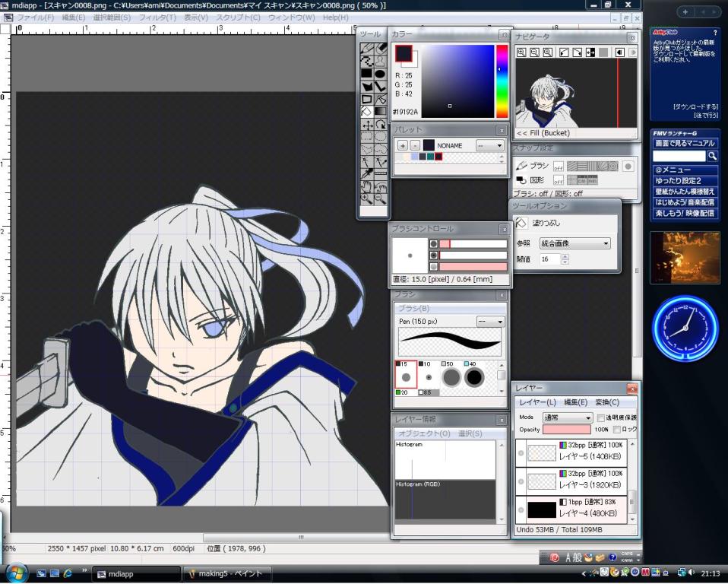Select the elliptical marquee selection tool
The height and width of the screenshot is (584, 728).
pos(381,137)
